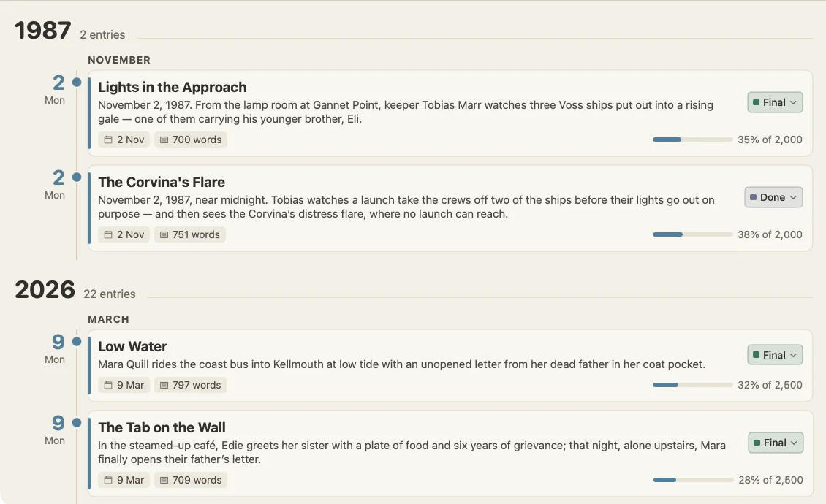This screenshot has height=504, width=826.
Task: Open Final status dropdown for The Tab on the Wall
Action: [776, 443]
